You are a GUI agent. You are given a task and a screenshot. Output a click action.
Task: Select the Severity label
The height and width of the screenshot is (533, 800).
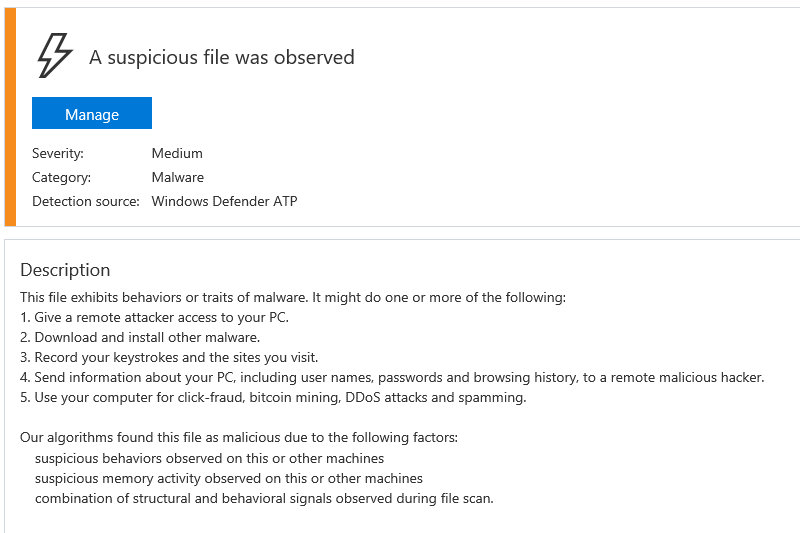tap(58, 153)
